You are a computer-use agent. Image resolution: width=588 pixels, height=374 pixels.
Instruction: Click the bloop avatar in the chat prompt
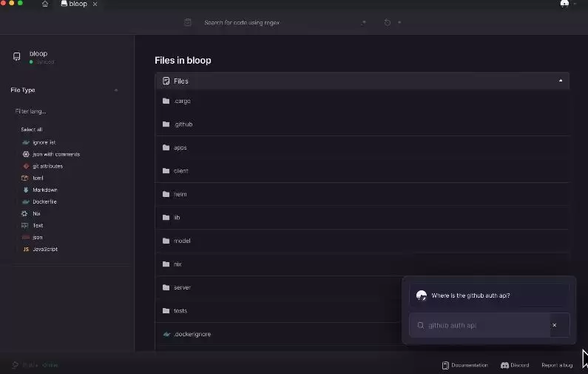[422, 295]
